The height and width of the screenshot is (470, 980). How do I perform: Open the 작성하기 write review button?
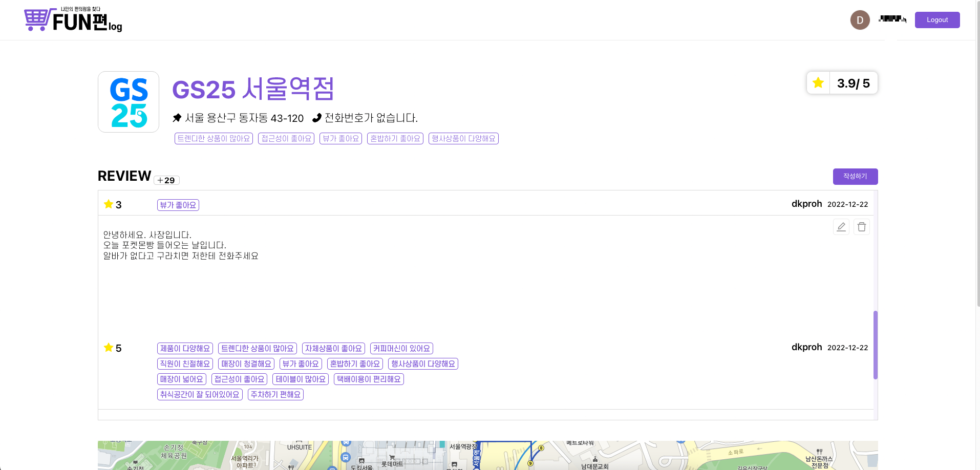click(855, 176)
